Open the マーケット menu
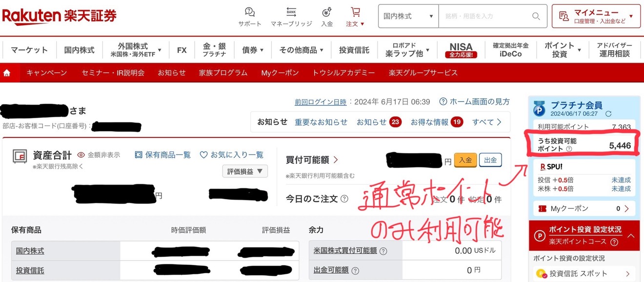This screenshot has width=644, height=282. (x=29, y=50)
